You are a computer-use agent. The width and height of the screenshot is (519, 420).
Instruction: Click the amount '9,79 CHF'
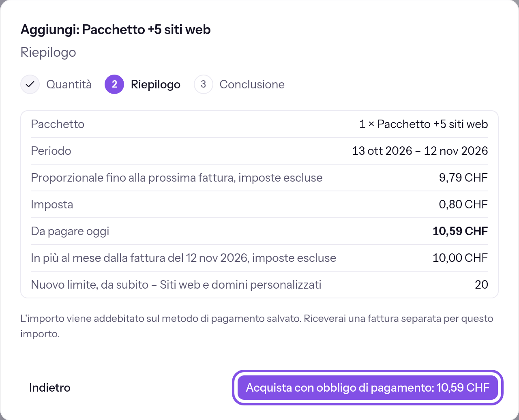(463, 178)
